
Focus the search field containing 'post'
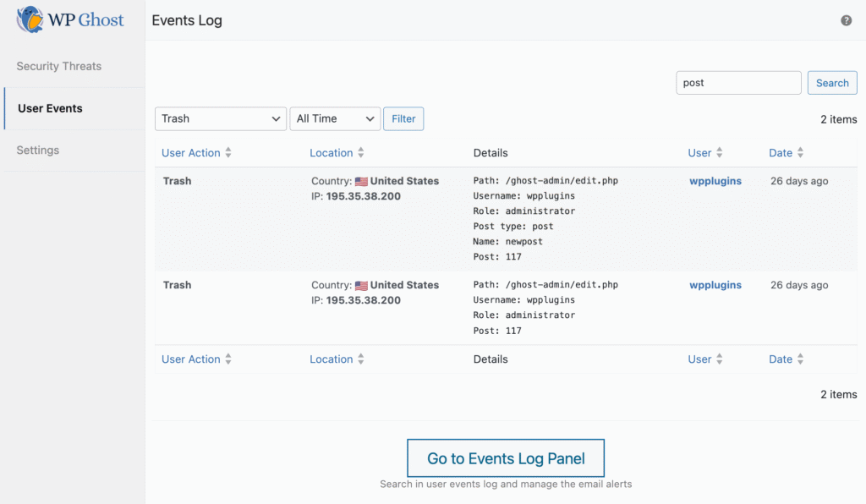(738, 83)
